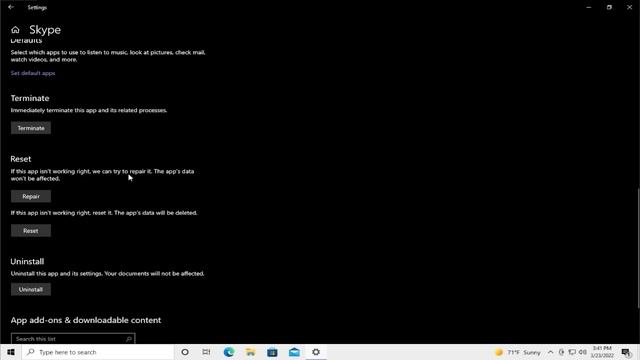Click the Skype page title
This screenshot has height=360, width=640.
[45, 30]
